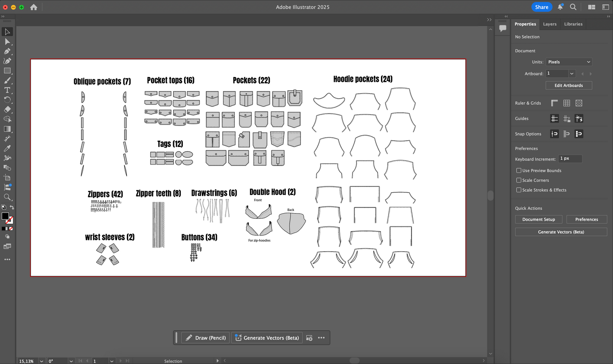
Task: Activate the Eraser tool
Action: click(x=7, y=109)
